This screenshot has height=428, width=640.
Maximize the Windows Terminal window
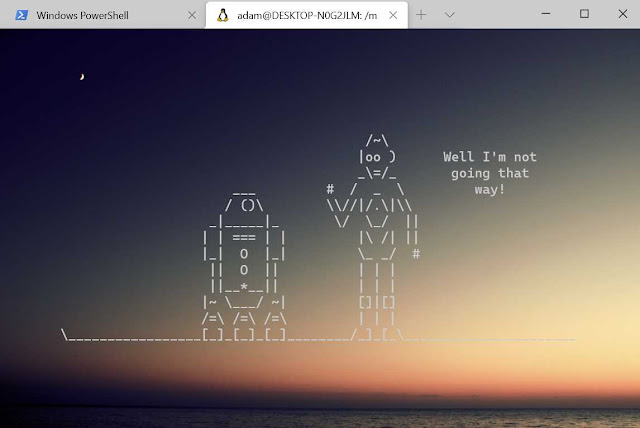point(584,14)
